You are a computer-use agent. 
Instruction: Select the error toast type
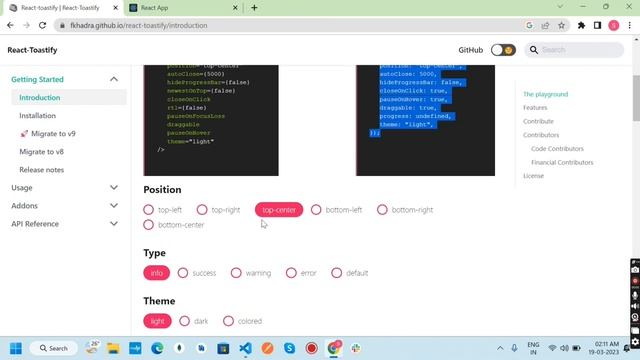coord(291,273)
